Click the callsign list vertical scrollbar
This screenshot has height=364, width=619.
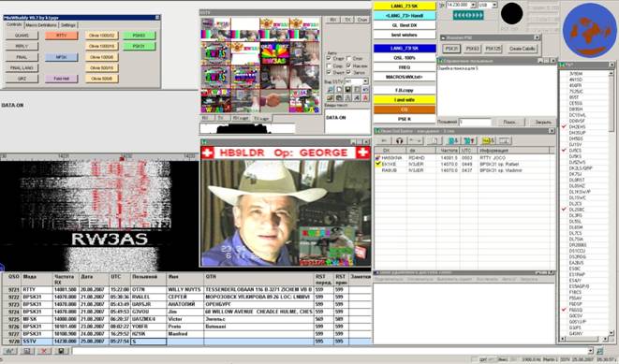pyautogui.click(x=612, y=202)
